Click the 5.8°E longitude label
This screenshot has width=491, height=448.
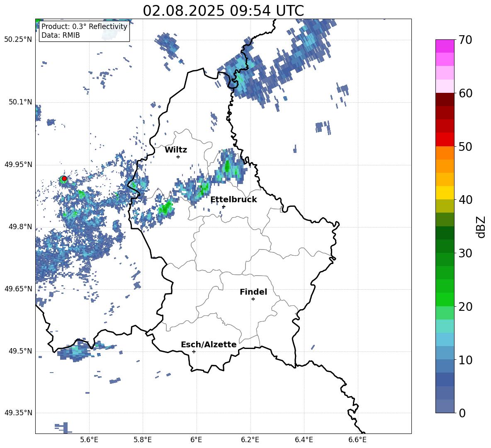pos(143,440)
